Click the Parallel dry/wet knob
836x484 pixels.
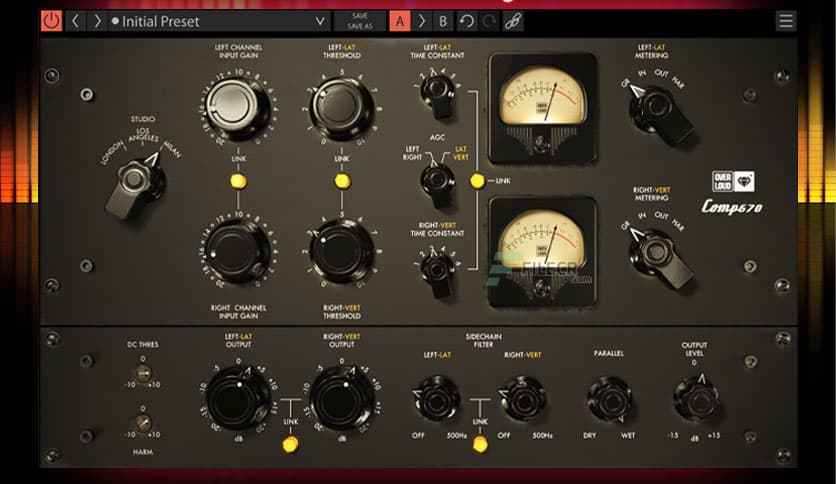[x=609, y=399]
